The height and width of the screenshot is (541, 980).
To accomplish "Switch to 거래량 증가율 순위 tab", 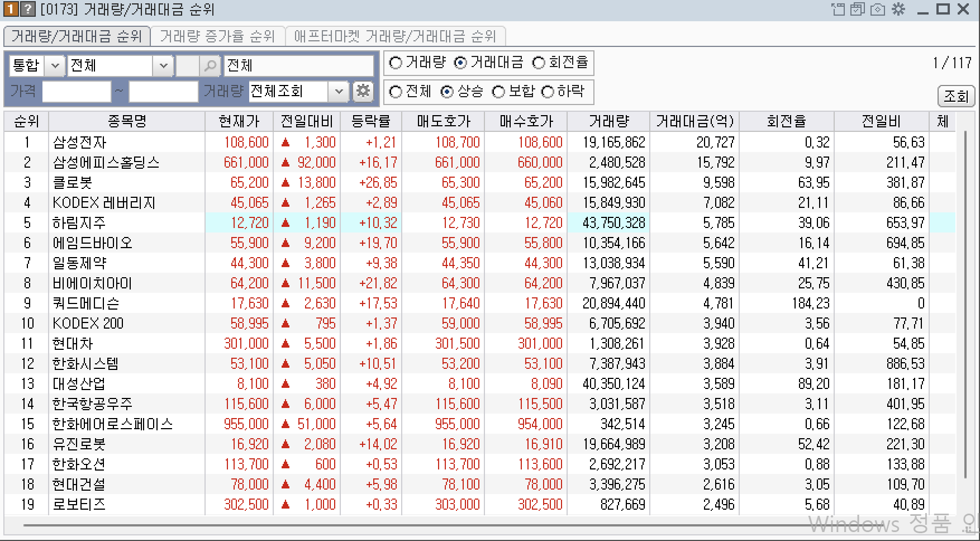I will pyautogui.click(x=217, y=36).
